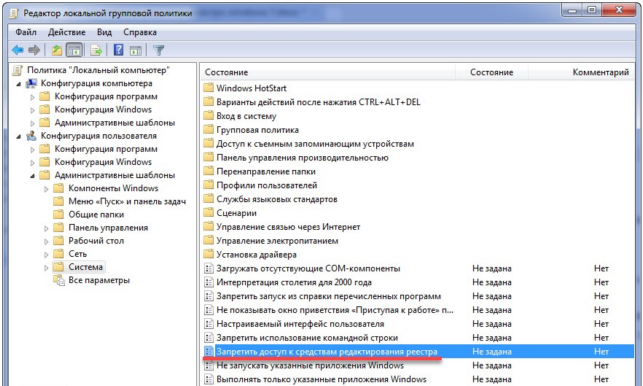This screenshot has height=386, width=643.
Task: Select 'Запретить запуск из справки перечисленных программ'
Action: tap(328, 296)
